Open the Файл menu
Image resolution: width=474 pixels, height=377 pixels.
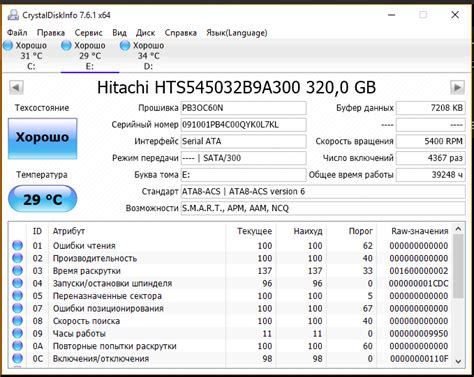[x=17, y=33]
